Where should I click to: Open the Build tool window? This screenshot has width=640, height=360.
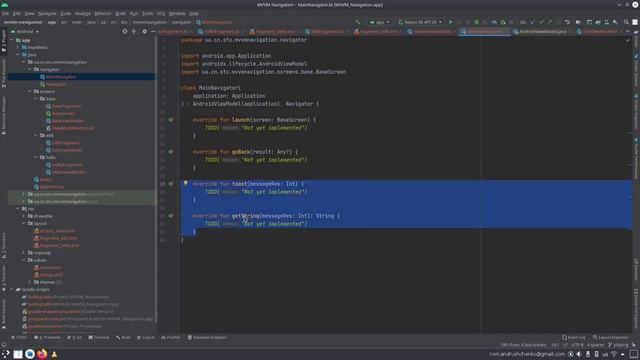click(123, 338)
